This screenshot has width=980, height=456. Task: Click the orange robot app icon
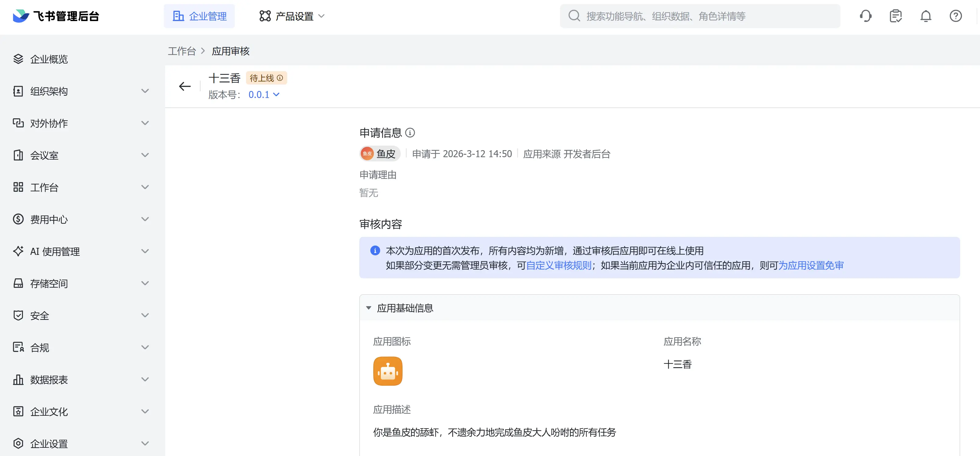[x=387, y=371]
